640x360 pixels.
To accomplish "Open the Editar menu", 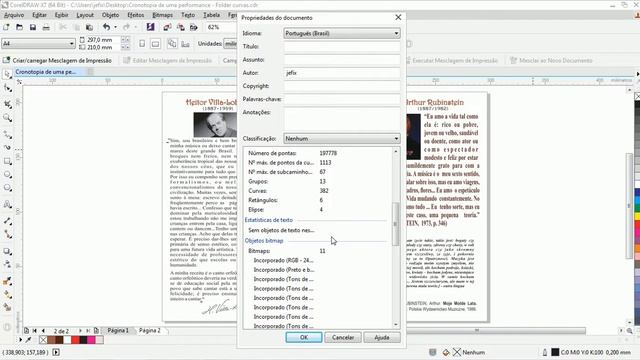I will pyautogui.click(x=39, y=15).
